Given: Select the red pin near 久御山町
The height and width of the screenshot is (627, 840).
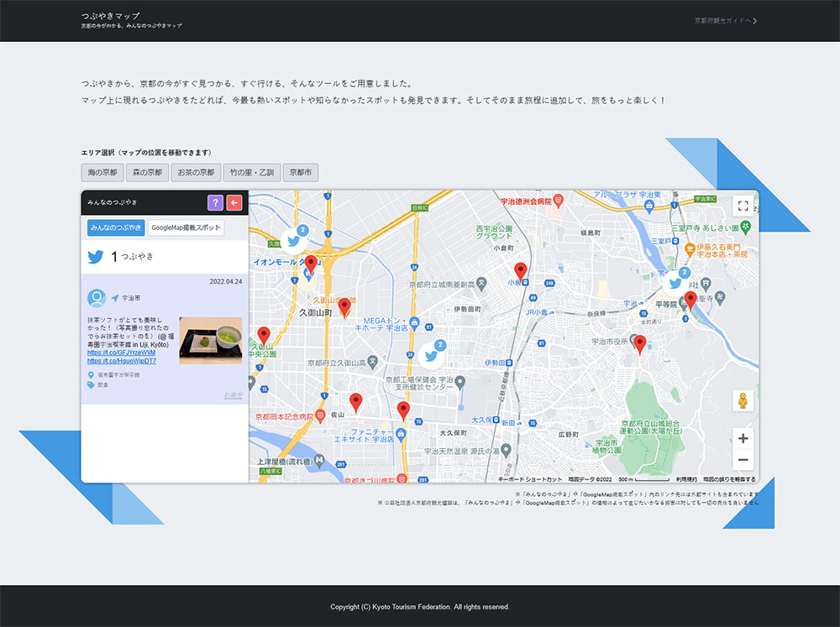Looking at the screenshot, I should (x=344, y=307).
